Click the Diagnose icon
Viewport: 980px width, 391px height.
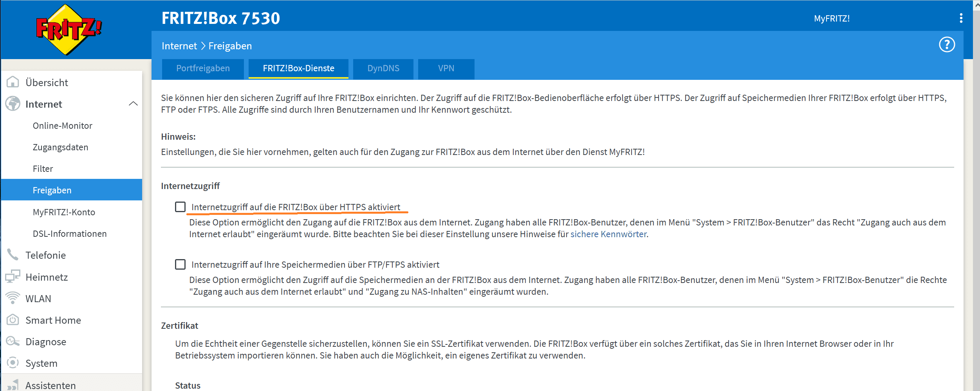tap(13, 341)
